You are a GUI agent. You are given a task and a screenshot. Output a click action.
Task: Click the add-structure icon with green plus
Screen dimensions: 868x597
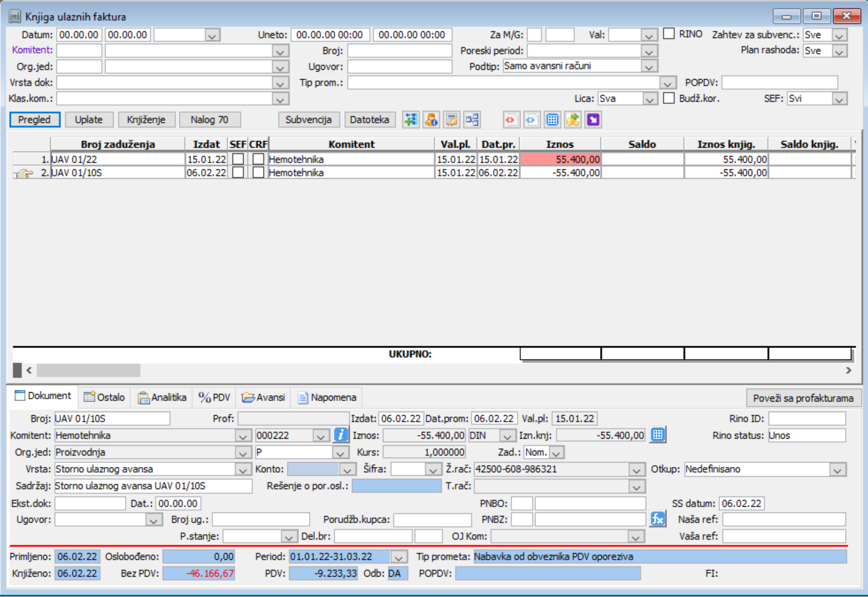pos(411,120)
